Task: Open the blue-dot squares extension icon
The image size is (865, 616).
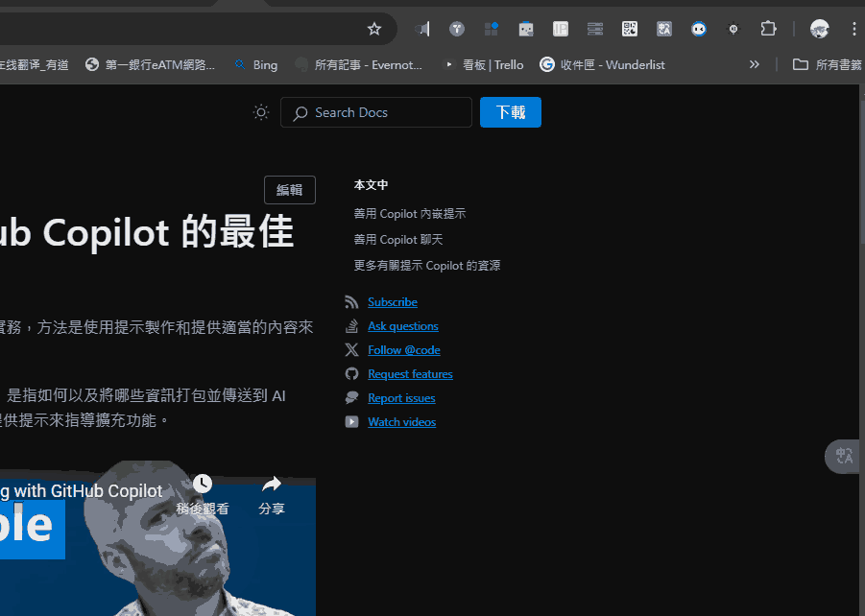Action: pyautogui.click(x=491, y=29)
